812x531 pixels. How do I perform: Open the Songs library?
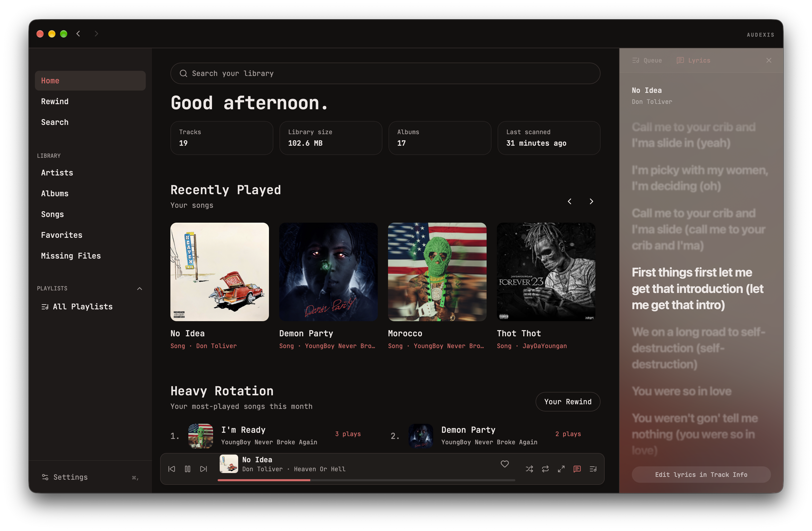tap(90, 214)
